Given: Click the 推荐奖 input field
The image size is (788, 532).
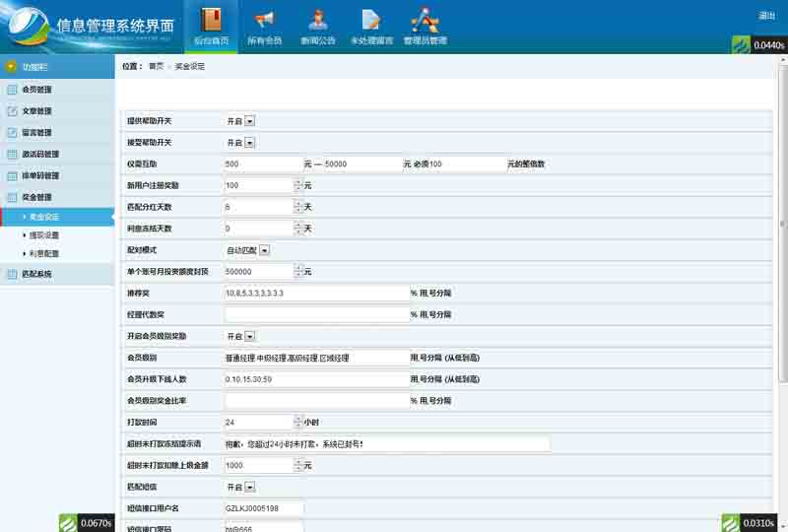Looking at the screenshot, I should (x=316, y=294).
